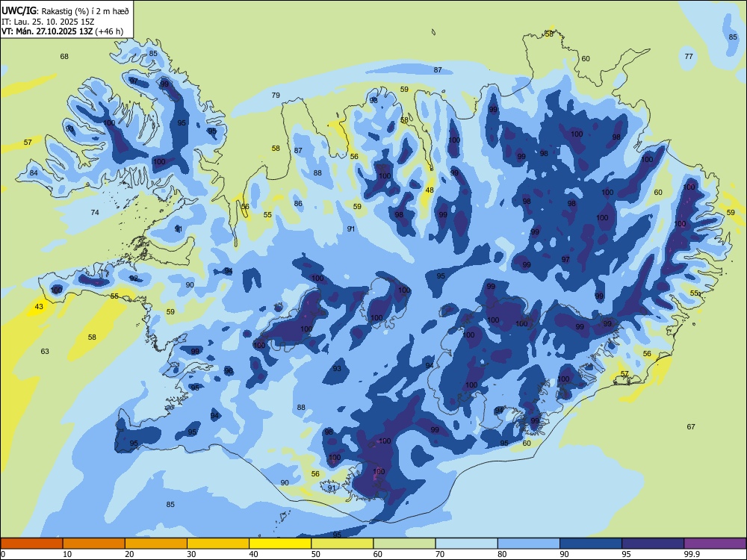Click the purple legend swatch above 99.9
This screenshot has height=560, width=747.
(715, 544)
